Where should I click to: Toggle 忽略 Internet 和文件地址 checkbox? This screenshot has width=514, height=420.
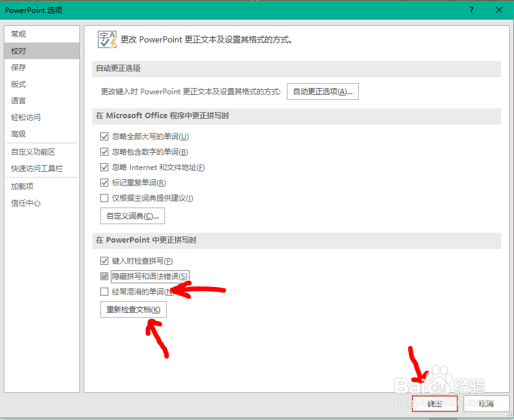(104, 168)
